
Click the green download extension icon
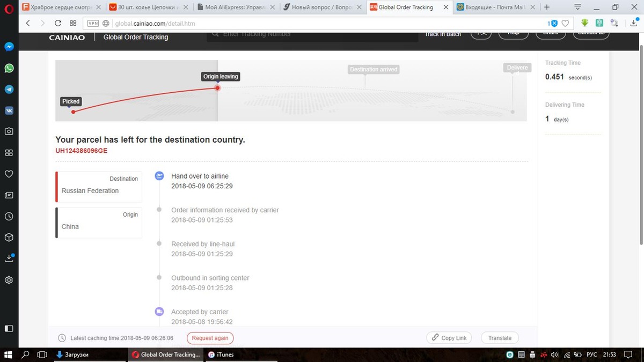(x=585, y=24)
